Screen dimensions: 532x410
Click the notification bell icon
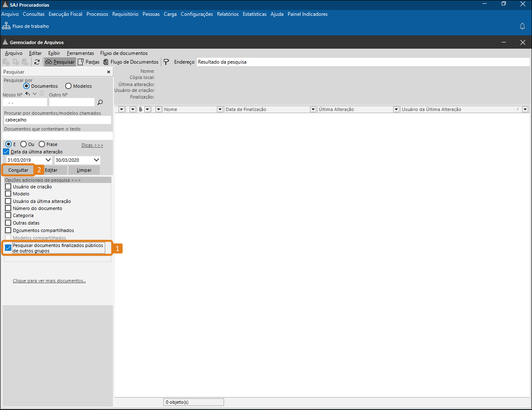522,26
